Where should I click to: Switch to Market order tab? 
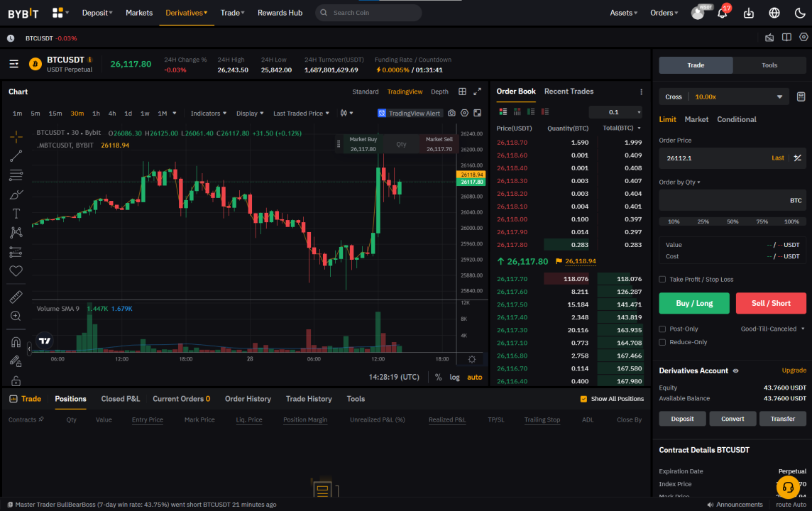696,120
